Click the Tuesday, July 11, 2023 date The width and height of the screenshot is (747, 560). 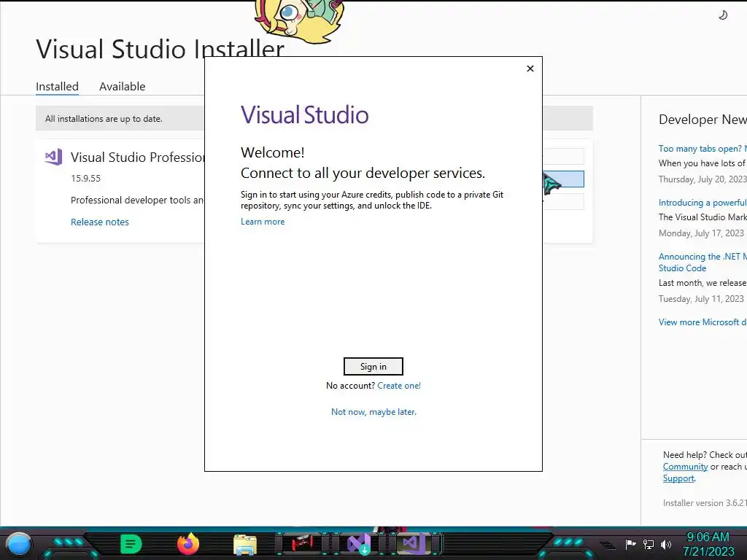[x=701, y=298]
